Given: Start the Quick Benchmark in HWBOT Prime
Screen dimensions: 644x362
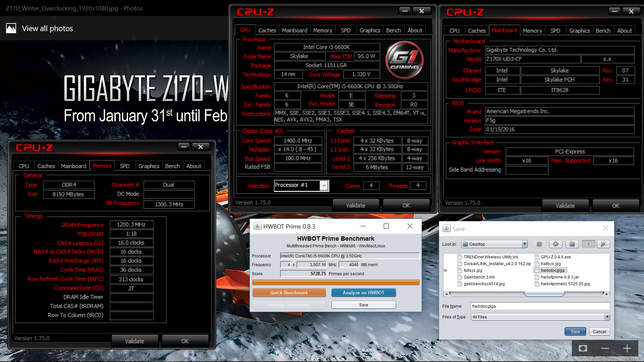Looking at the screenshot, I should (289, 293).
